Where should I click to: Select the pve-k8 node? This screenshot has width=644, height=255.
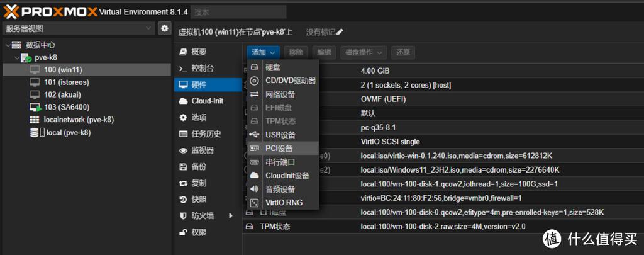46,57
